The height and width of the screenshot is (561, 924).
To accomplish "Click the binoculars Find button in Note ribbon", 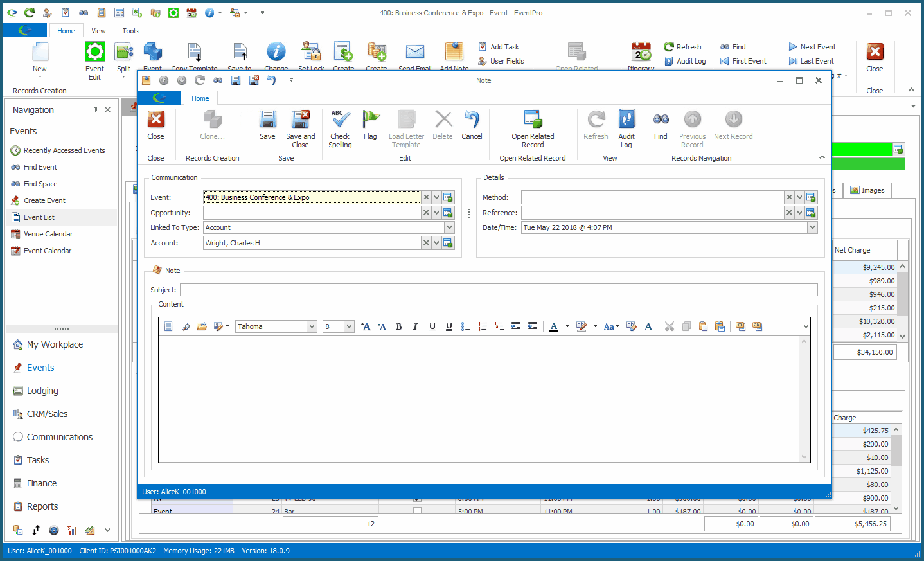I will tap(661, 125).
